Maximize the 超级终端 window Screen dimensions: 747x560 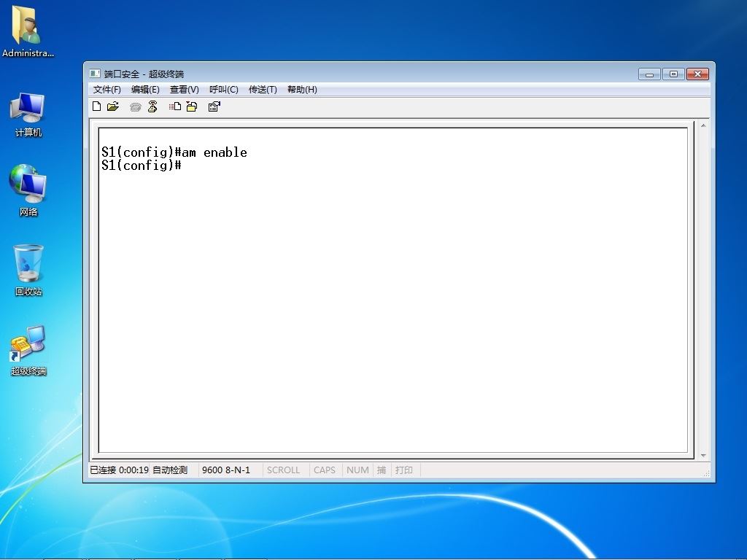673,74
